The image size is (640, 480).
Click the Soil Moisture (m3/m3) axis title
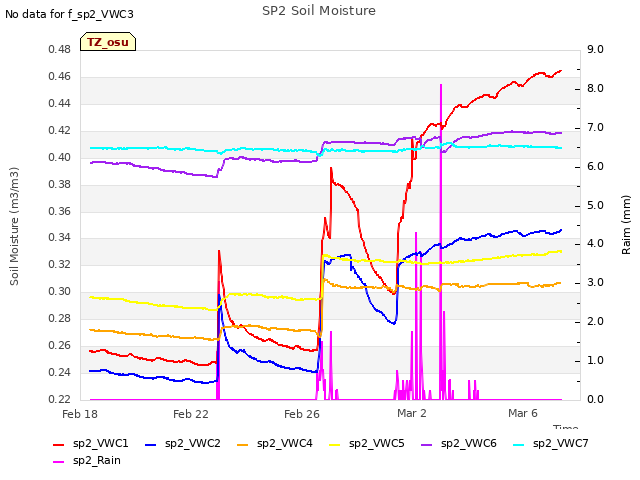(x=14, y=226)
